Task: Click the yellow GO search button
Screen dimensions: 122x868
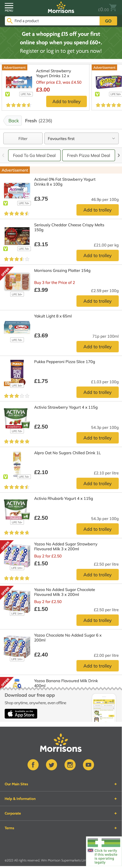Action: click(108, 21)
